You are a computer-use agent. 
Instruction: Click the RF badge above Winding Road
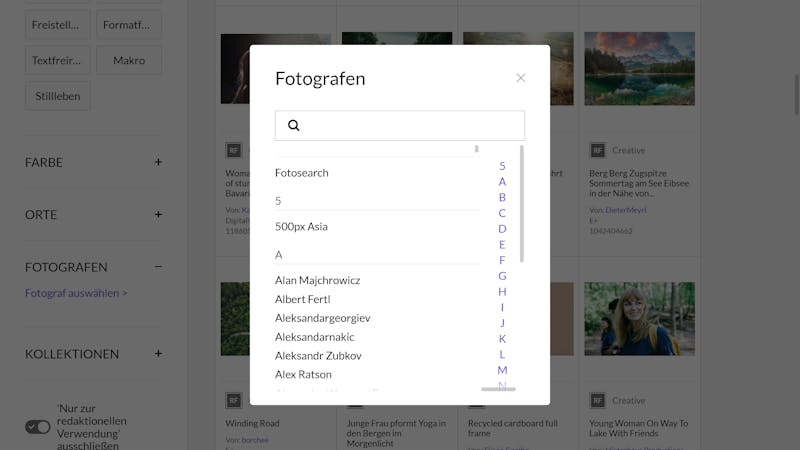pyautogui.click(x=234, y=401)
